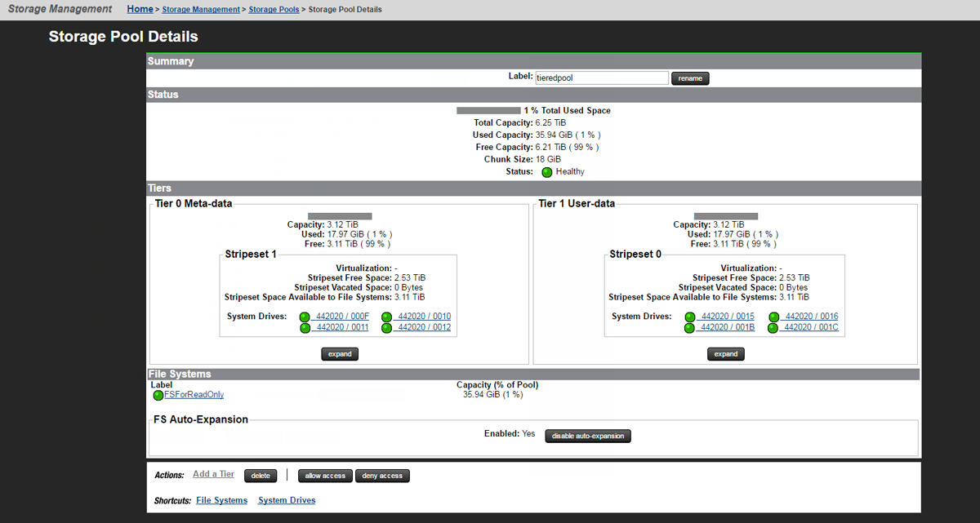Click the allow access button

pyautogui.click(x=325, y=476)
